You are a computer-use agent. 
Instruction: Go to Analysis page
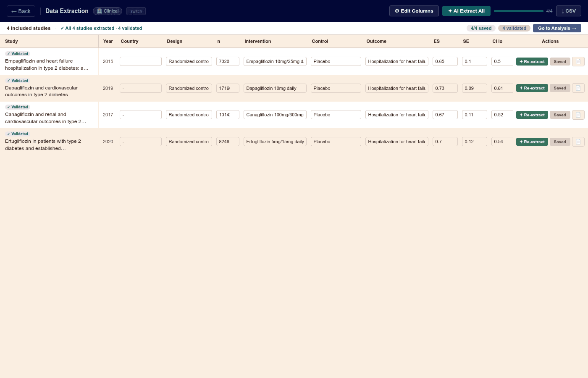(x=557, y=28)
